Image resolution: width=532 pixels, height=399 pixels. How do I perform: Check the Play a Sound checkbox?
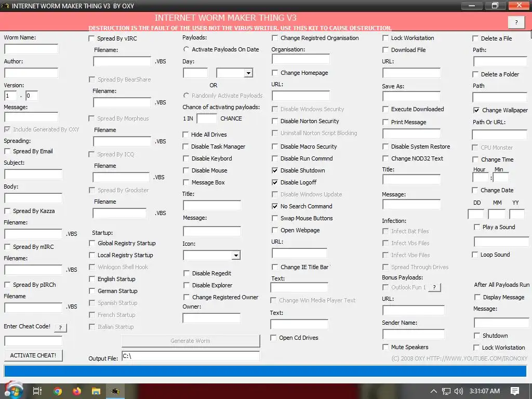[477, 227]
